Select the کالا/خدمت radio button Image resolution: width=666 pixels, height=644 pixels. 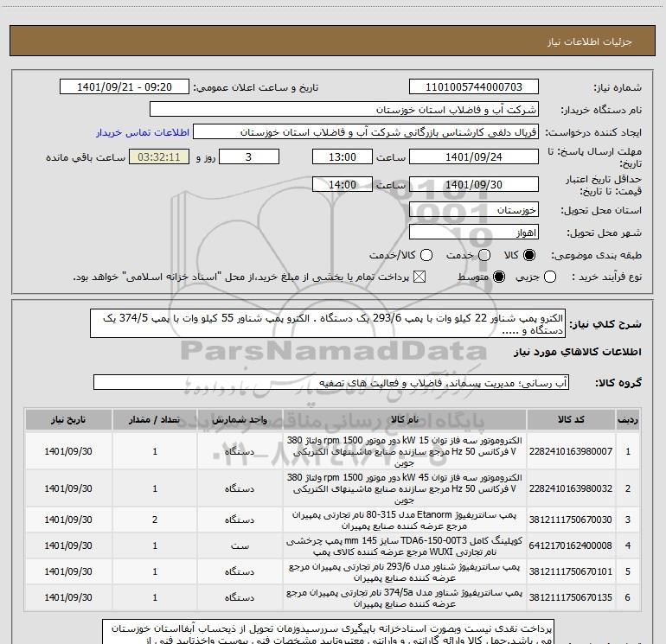coord(426,255)
